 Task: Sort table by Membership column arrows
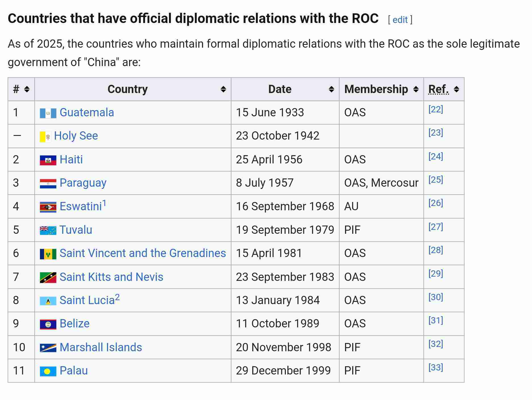(416, 89)
